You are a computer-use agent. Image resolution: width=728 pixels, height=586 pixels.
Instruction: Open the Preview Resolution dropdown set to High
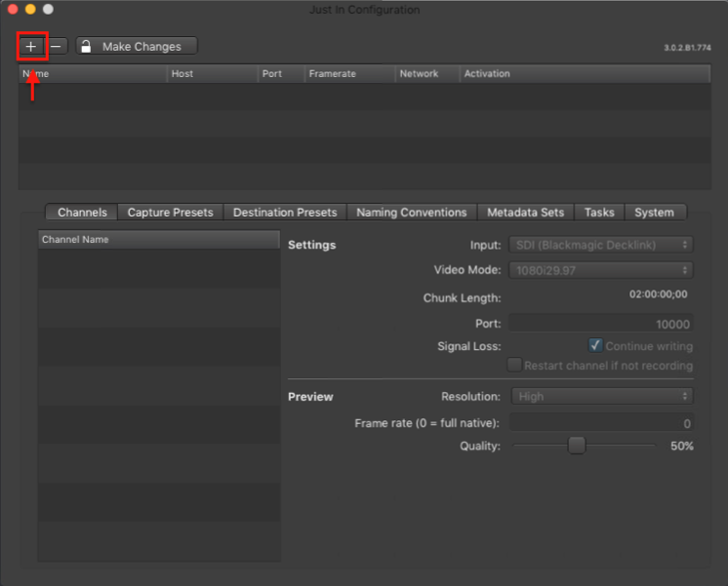point(602,397)
